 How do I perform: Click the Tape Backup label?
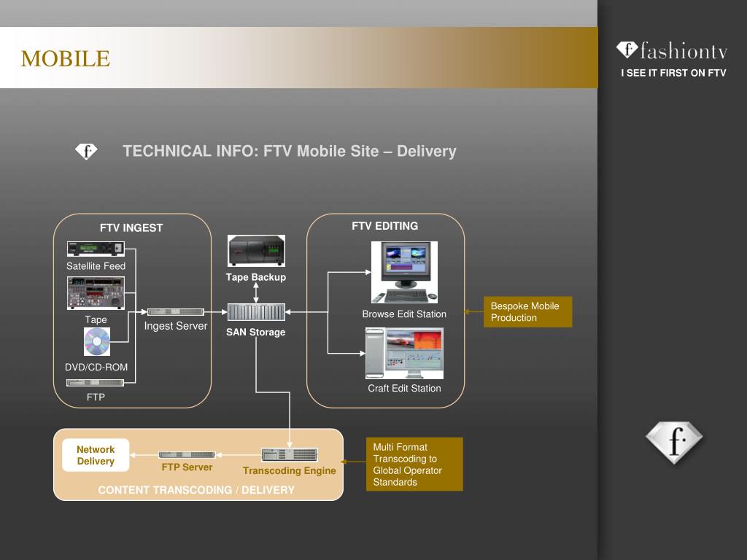pos(256,277)
